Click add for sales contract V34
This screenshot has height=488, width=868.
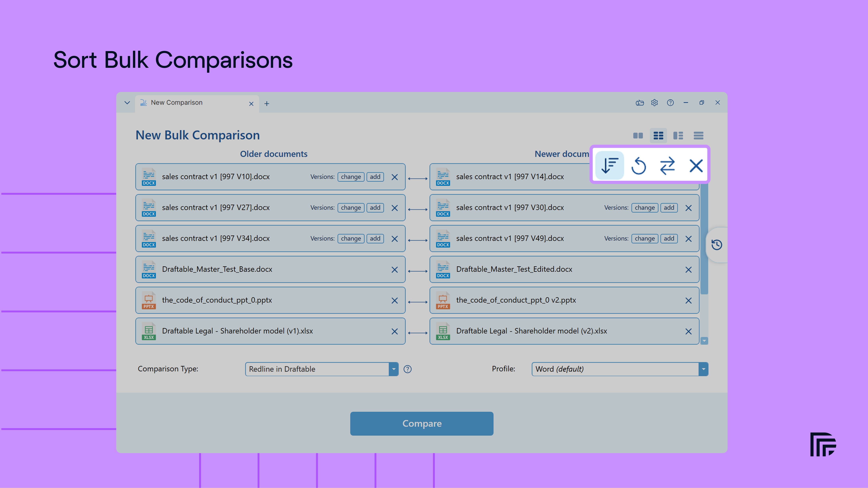tap(375, 238)
